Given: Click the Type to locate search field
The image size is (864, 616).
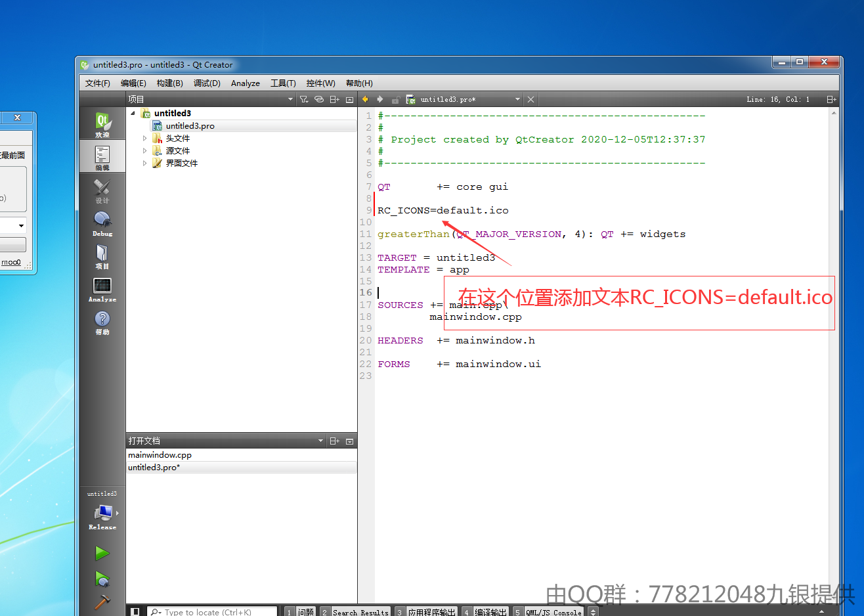Looking at the screenshot, I should [x=212, y=611].
